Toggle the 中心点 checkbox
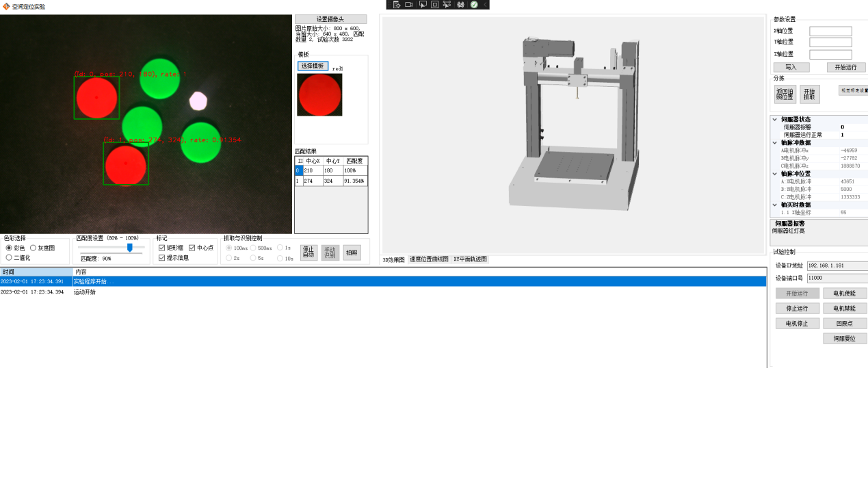Screen dimensions: 868x479 (192, 248)
